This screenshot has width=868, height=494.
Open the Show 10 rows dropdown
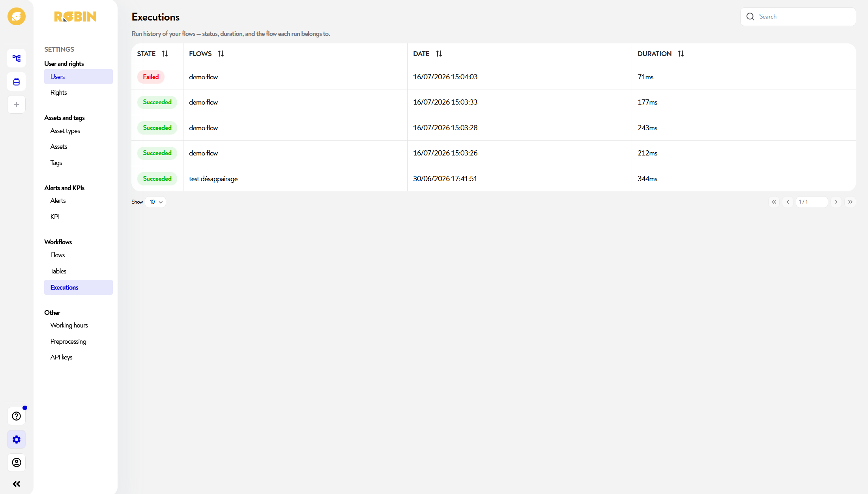point(155,202)
